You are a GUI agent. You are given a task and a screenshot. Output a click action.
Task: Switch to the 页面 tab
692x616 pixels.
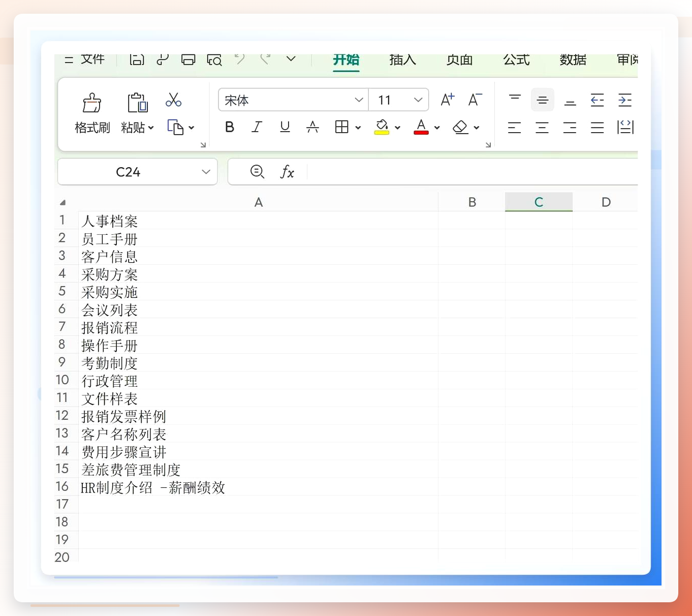460,60
